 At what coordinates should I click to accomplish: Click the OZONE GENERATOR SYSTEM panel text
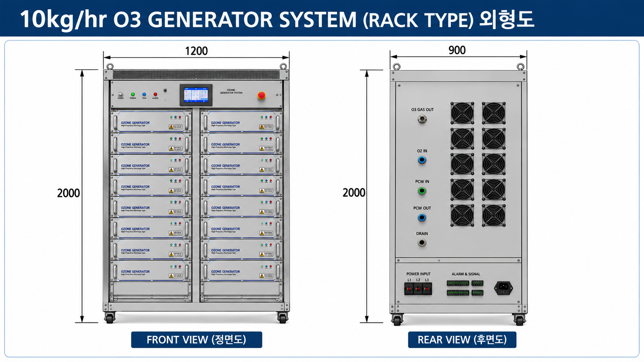point(231,92)
